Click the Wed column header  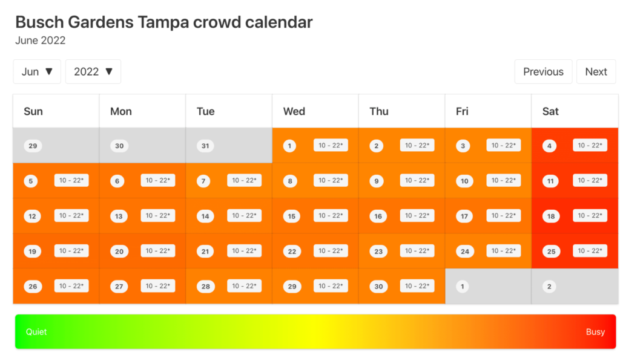(x=293, y=111)
